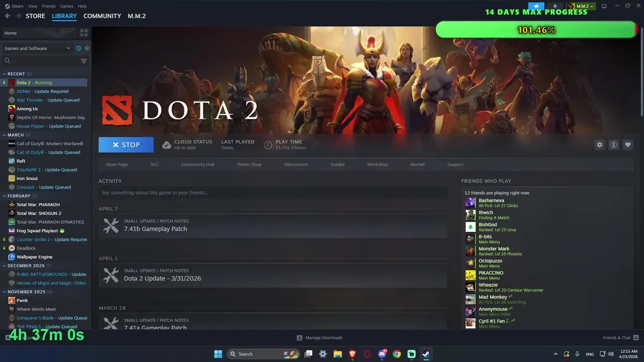The image size is (644, 362).
Task: Stop the running Dota 2 game
Action: 126,145
